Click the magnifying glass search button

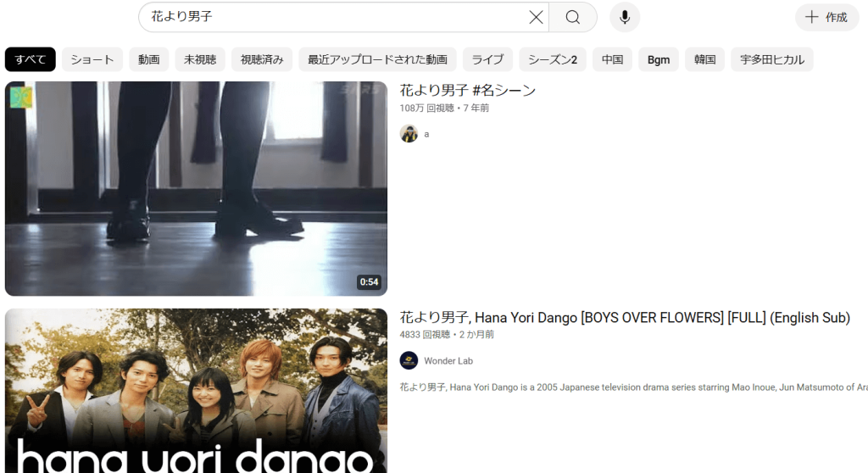click(573, 17)
